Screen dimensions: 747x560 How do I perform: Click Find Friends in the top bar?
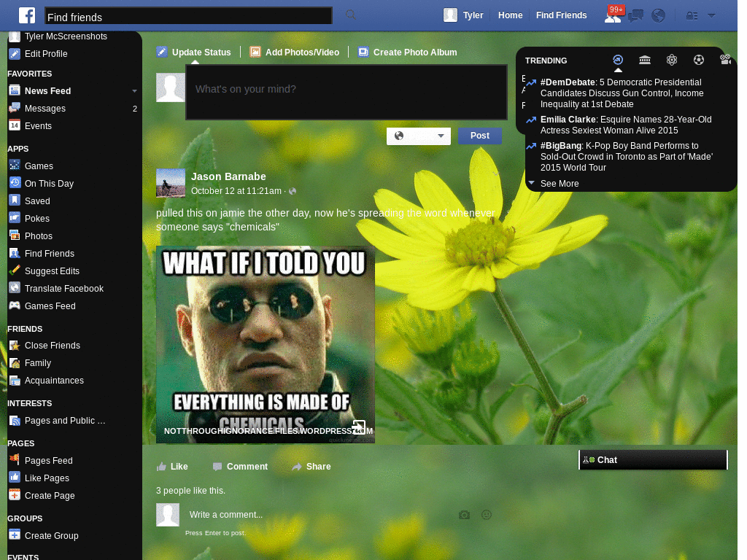[561, 15]
